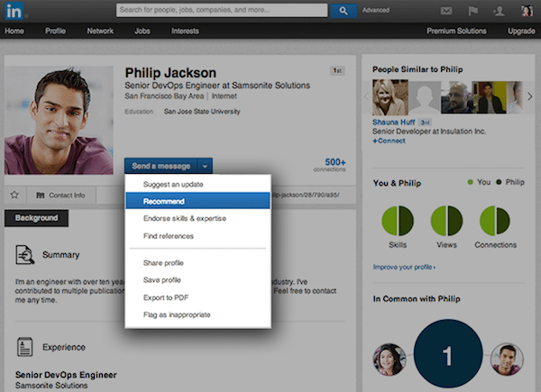Click the woman's round avatar in In Common
This screenshot has width=541, height=392.
tap(390, 360)
